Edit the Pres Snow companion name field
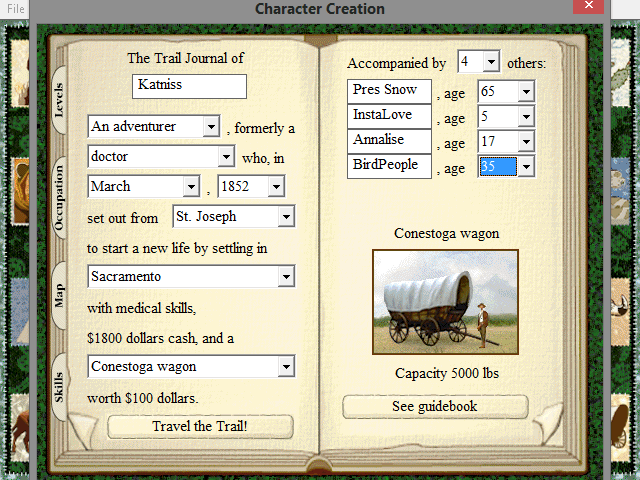The image size is (640, 480). pyautogui.click(x=389, y=91)
